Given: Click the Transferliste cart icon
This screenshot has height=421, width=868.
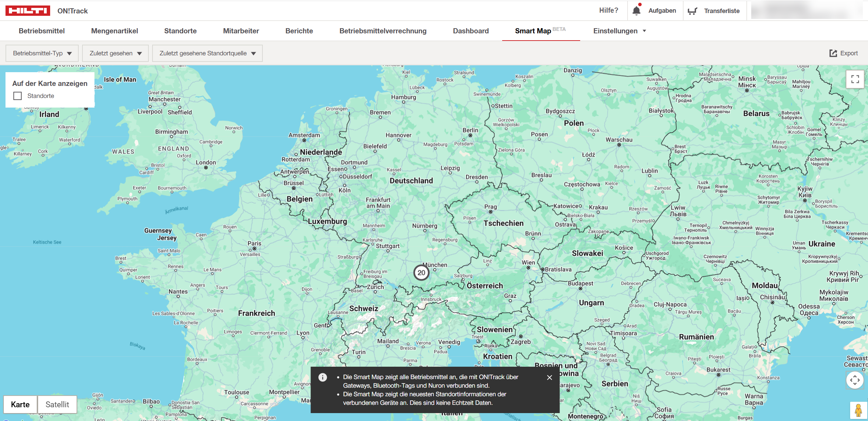Looking at the screenshot, I should point(692,11).
